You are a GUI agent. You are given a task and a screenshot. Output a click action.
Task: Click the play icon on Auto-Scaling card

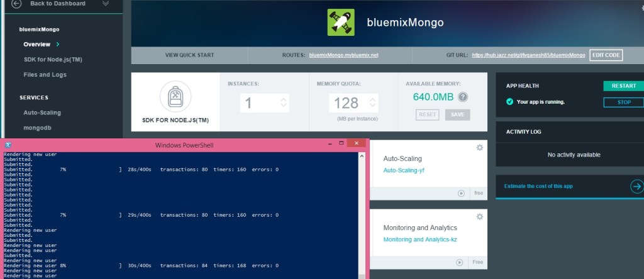(461, 193)
